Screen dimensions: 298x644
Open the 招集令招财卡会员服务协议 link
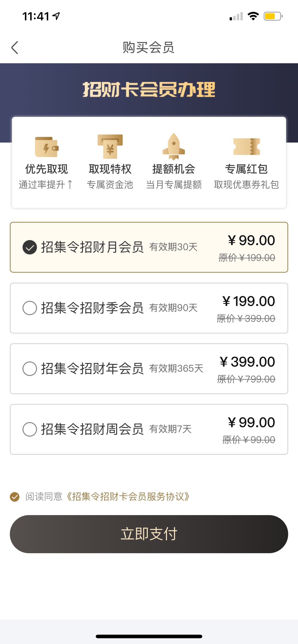point(128,497)
